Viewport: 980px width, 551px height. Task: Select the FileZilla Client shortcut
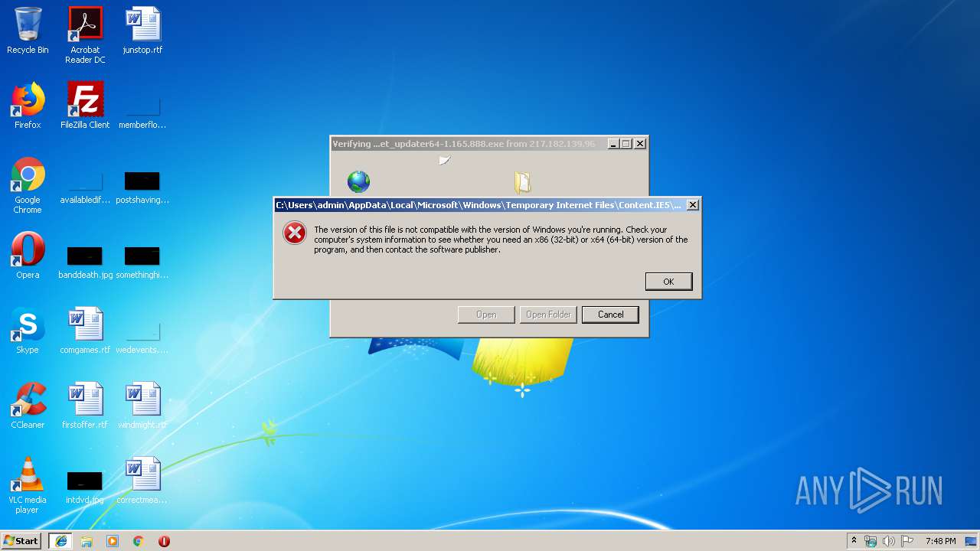[x=85, y=106]
